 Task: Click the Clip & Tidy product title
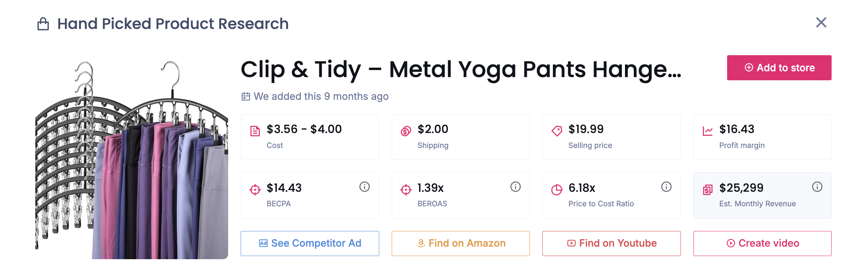461,70
